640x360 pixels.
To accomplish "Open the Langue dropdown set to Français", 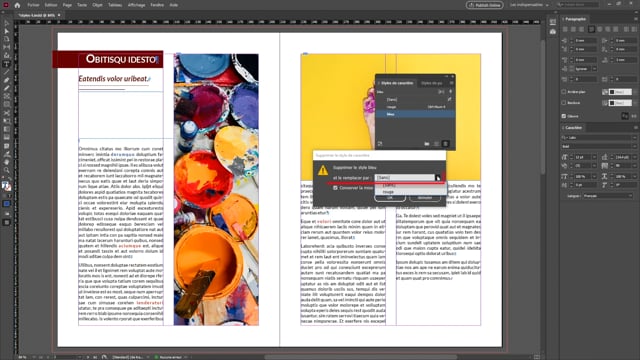I will point(608,196).
